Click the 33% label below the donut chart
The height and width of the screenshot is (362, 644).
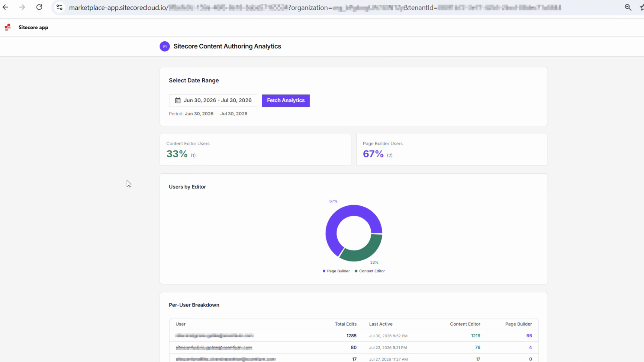pos(374,262)
